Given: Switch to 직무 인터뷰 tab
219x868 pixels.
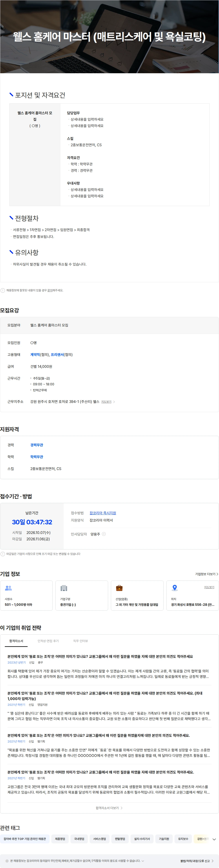Looking at the screenshot, I should 80,641.
